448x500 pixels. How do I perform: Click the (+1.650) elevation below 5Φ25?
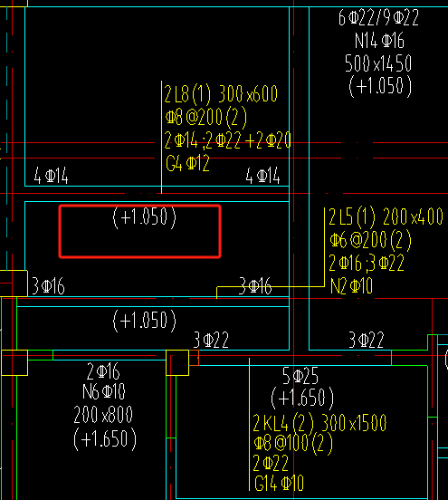302,399
